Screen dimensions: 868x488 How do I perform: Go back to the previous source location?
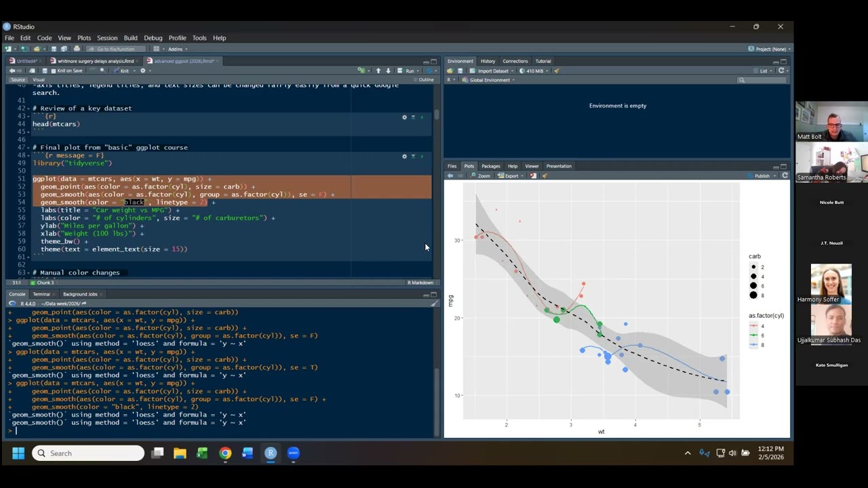point(12,70)
